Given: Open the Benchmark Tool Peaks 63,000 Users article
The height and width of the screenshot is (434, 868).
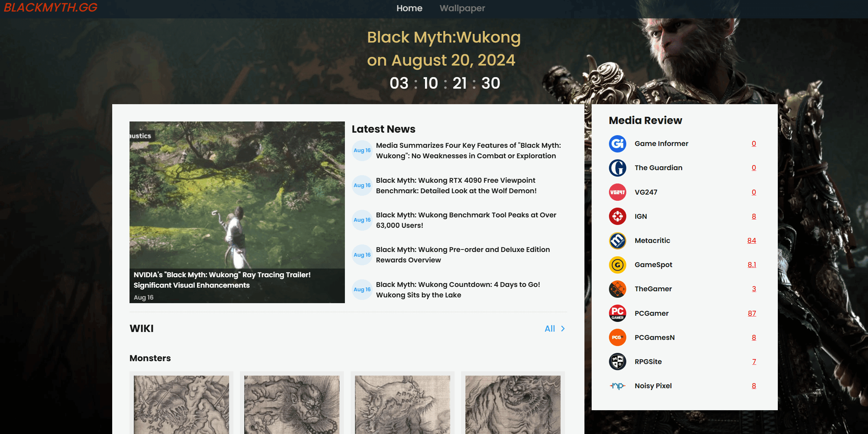Looking at the screenshot, I should coord(466,220).
